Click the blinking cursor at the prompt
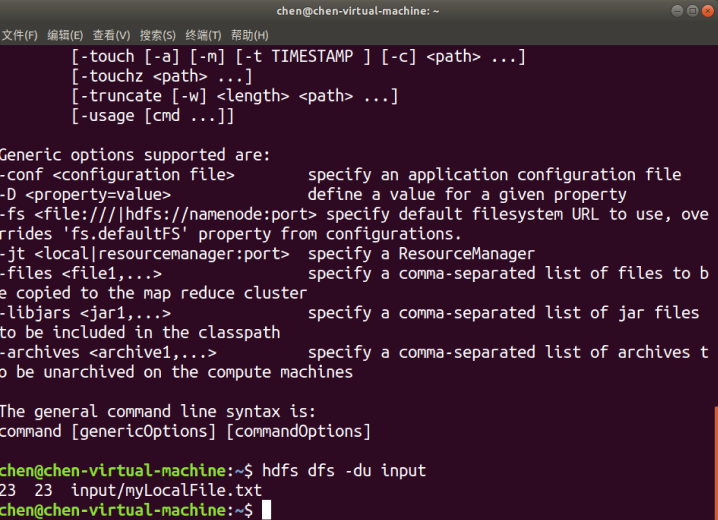Image resolution: width=718 pixels, height=520 pixels. (x=267, y=510)
